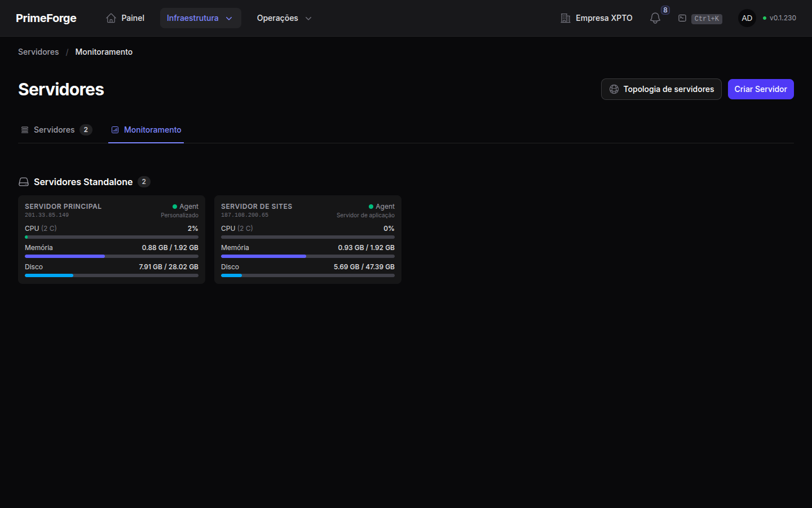Screen dimensions: 812x508
Task: Select the Empresa XPTO company name
Action: [x=604, y=18]
